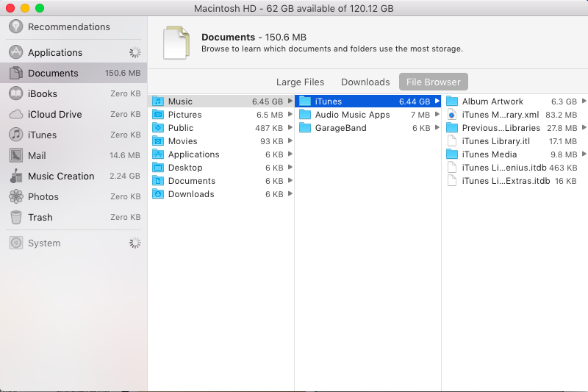This screenshot has width=588, height=392.
Task: Click the Previous Libraries folder icon
Action: pos(452,128)
